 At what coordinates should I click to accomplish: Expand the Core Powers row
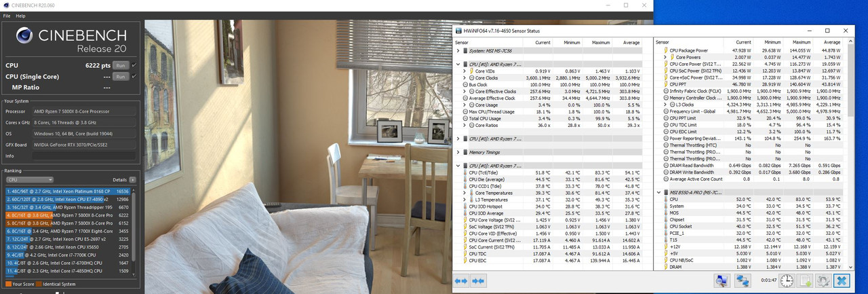click(x=667, y=57)
